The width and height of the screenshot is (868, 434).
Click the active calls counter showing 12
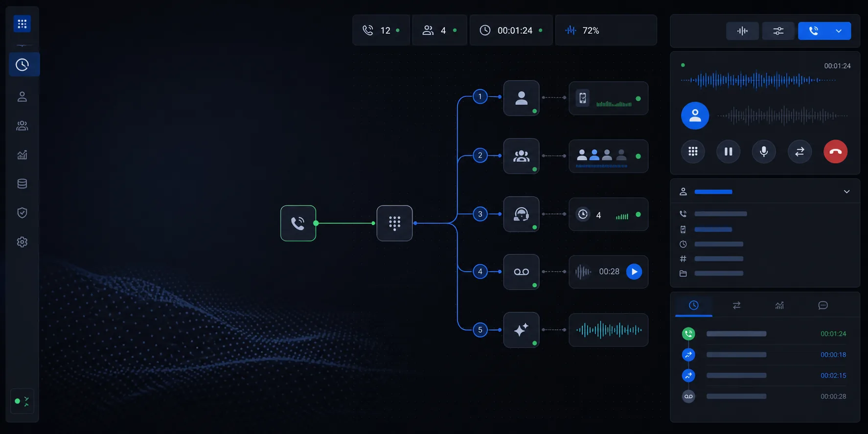click(381, 30)
